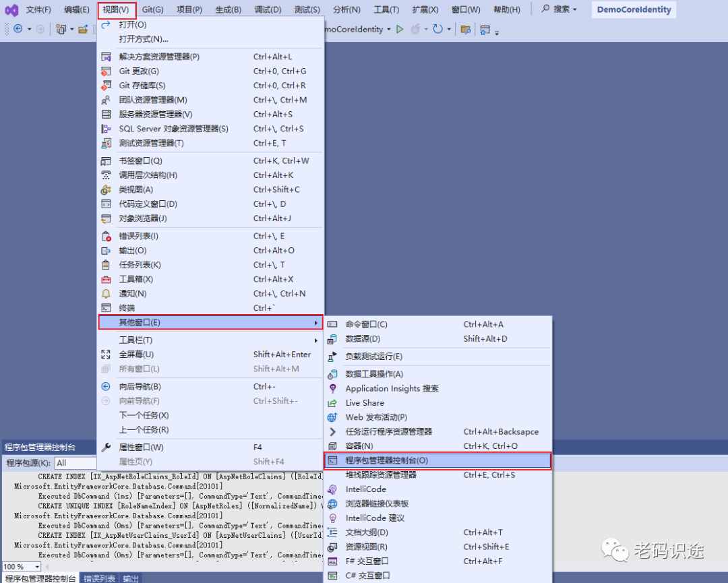Click the DemoCoreIdentity solution name button
Image resolution: width=728 pixels, height=583 pixels.
634,9
